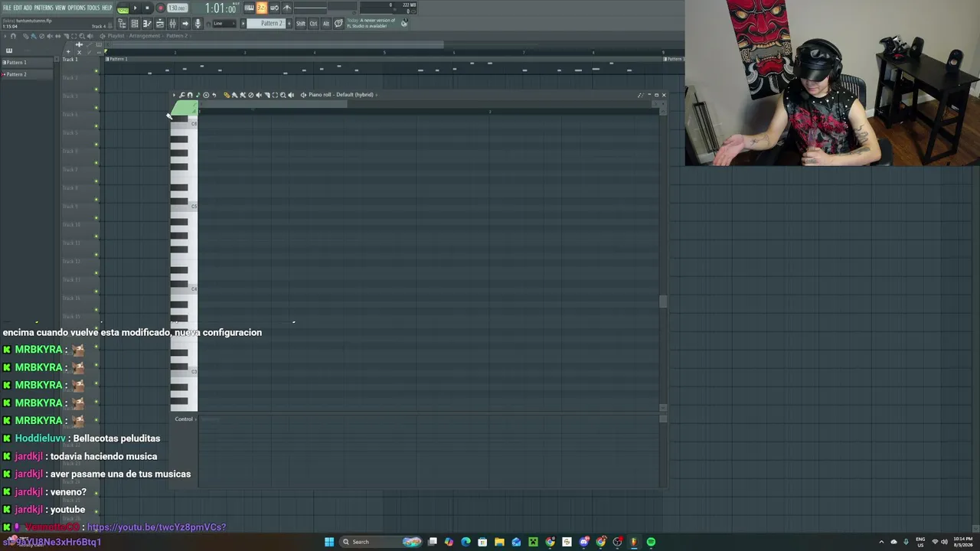This screenshot has width=980, height=551.
Task: Click the main time display
Action: coord(220,8)
